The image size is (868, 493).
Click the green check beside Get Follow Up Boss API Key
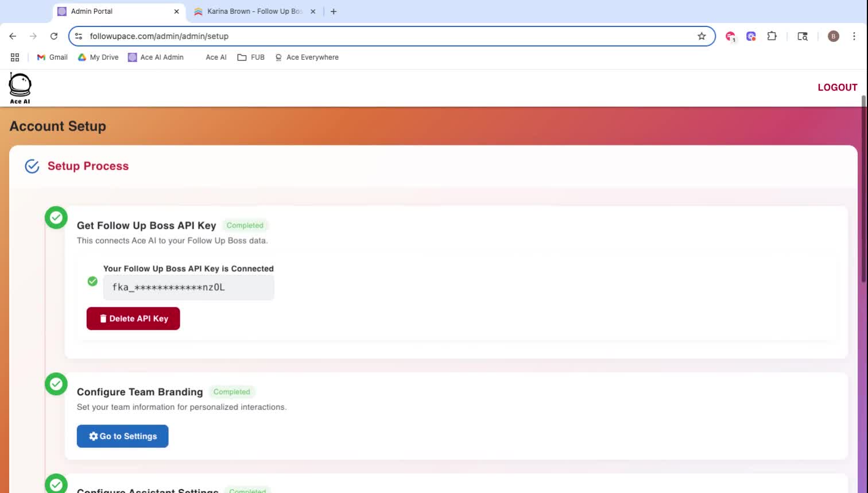pyautogui.click(x=56, y=218)
